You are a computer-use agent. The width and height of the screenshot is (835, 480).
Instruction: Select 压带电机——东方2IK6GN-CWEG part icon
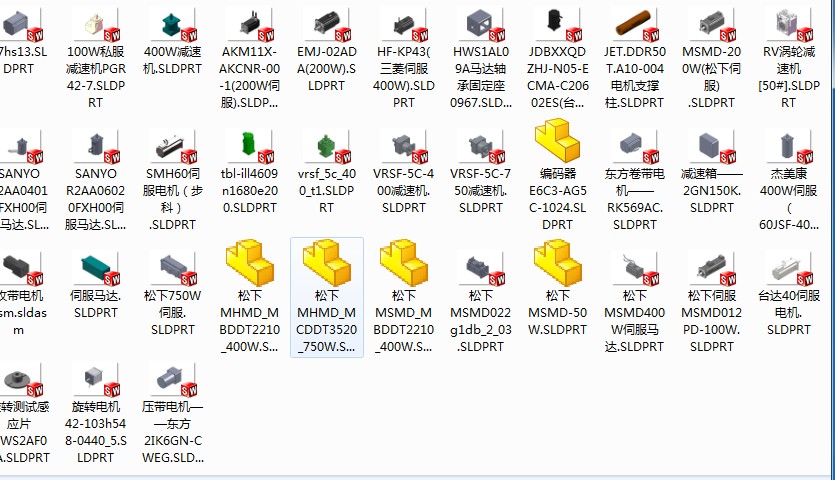pyautogui.click(x=173, y=380)
